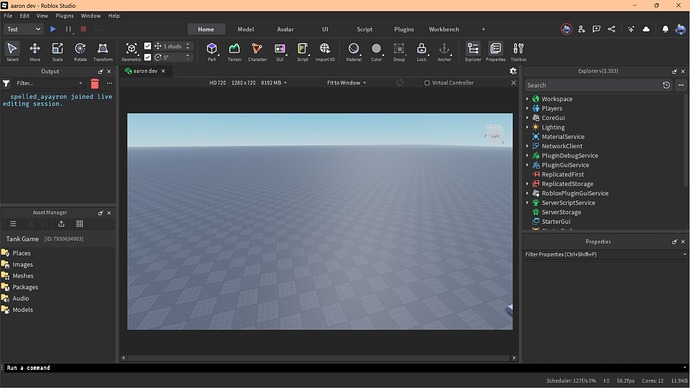Stop the running playtest
Screen dimensions: 690x388
coord(83,29)
